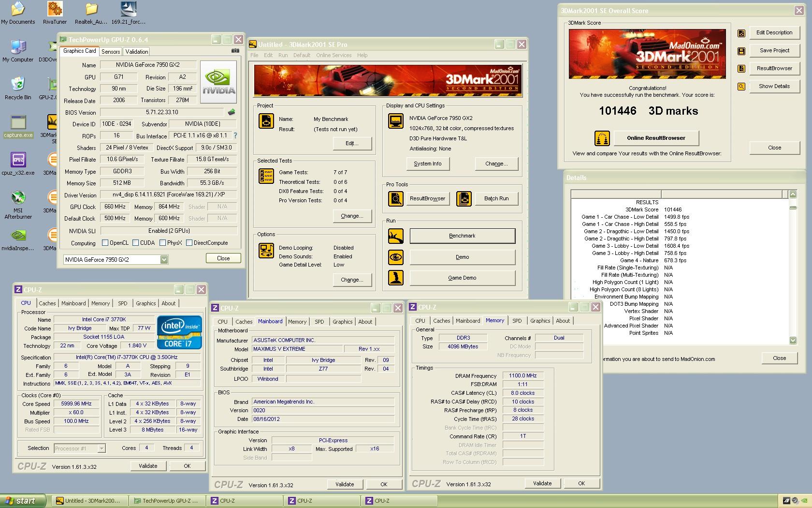Click Demo eye icon
This screenshot has height=508, width=812.
tap(396, 257)
